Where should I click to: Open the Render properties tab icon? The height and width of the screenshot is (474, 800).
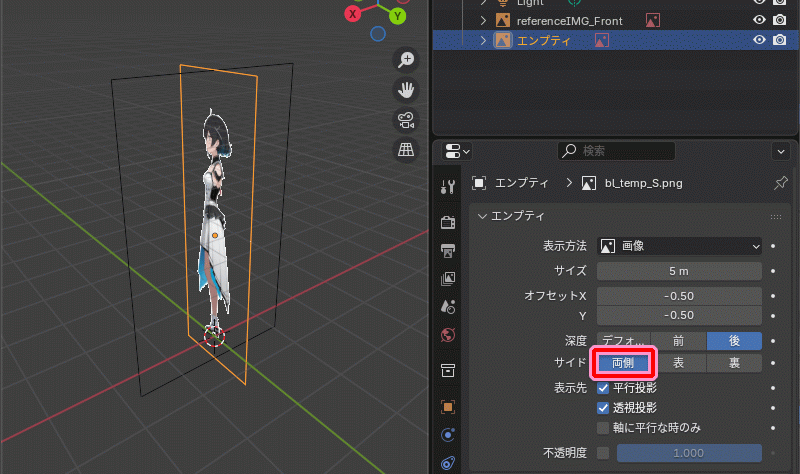pos(448,217)
